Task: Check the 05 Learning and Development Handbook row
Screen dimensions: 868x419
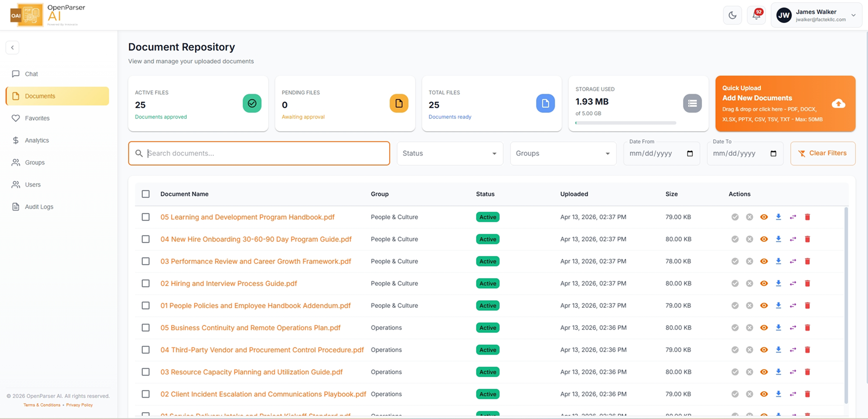Action: click(146, 217)
